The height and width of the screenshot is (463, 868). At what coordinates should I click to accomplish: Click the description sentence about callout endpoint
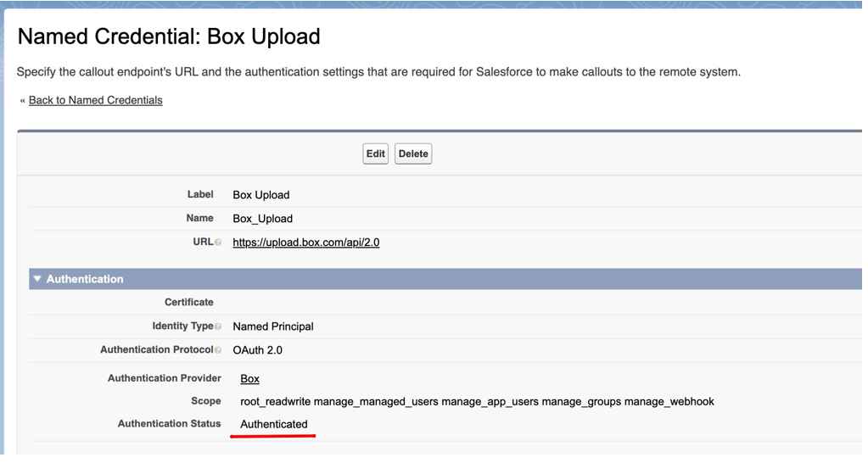coord(378,72)
